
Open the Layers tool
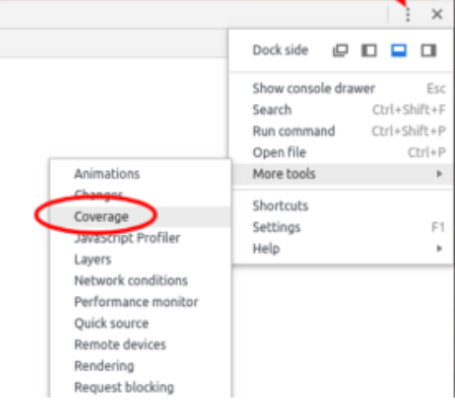140,259
